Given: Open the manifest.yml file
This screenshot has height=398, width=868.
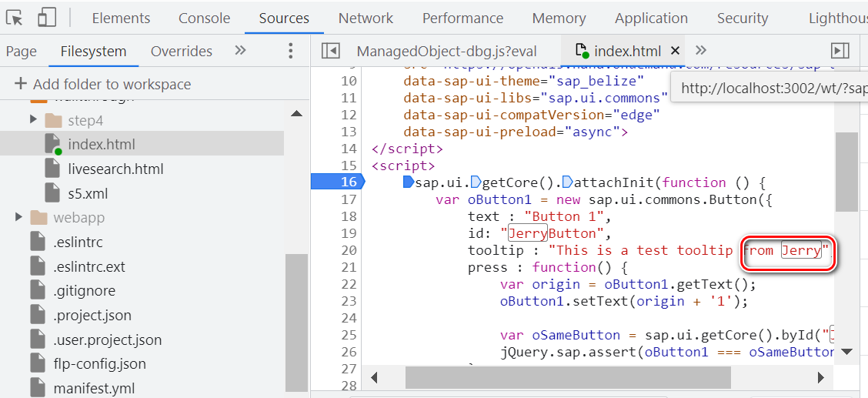Looking at the screenshot, I should (94, 389).
